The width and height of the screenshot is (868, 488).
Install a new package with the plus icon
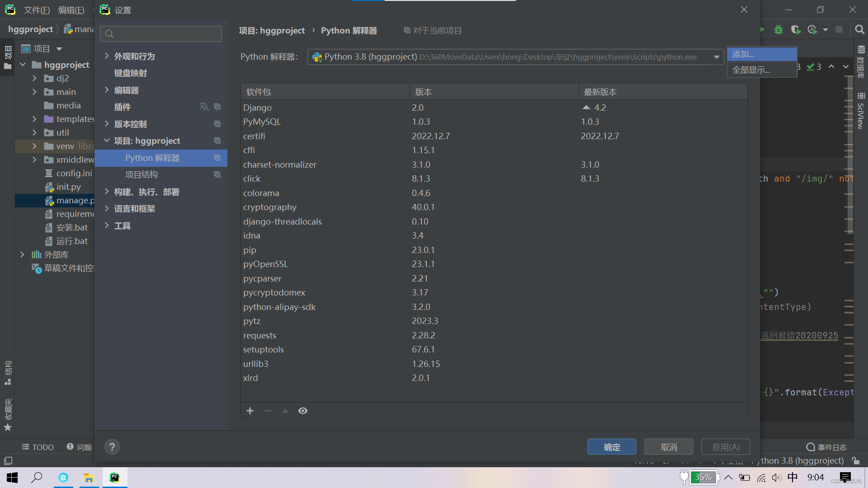pos(250,411)
